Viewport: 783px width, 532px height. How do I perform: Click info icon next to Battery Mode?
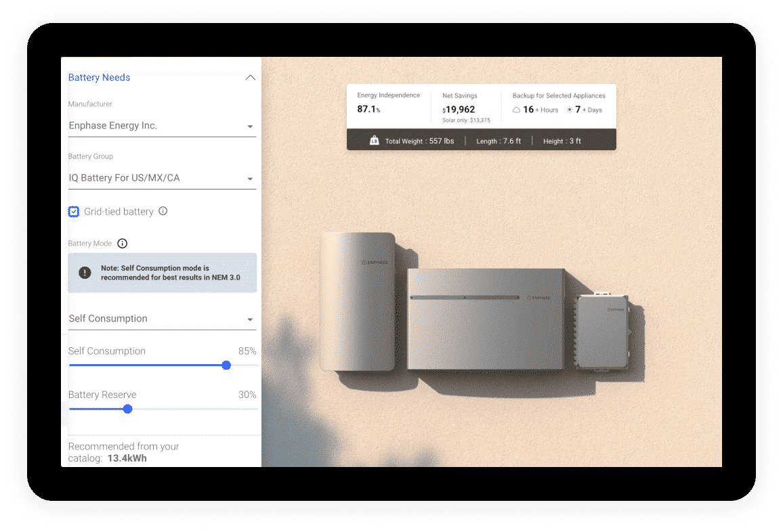pyautogui.click(x=123, y=244)
